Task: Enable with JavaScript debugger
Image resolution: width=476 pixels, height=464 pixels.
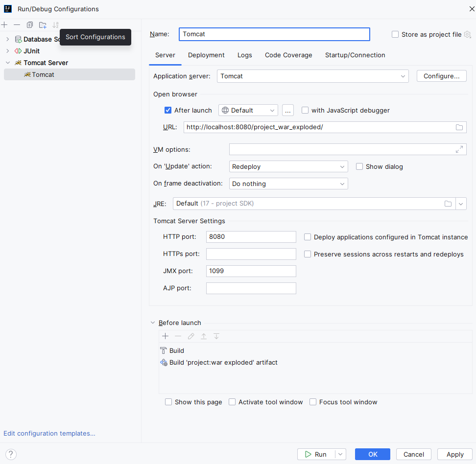Action: point(305,111)
